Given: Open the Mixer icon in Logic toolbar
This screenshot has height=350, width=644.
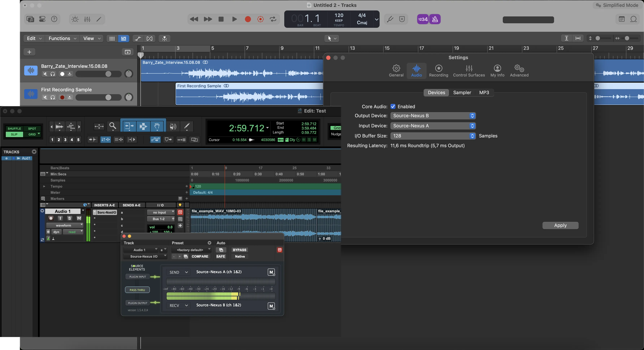Looking at the screenshot, I should tap(87, 19).
